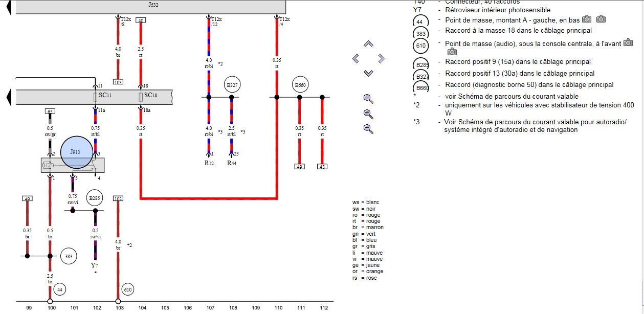Follow the reference box 49 under B660
Image resolution: width=644 pixels, height=314 pixels.
299,166
